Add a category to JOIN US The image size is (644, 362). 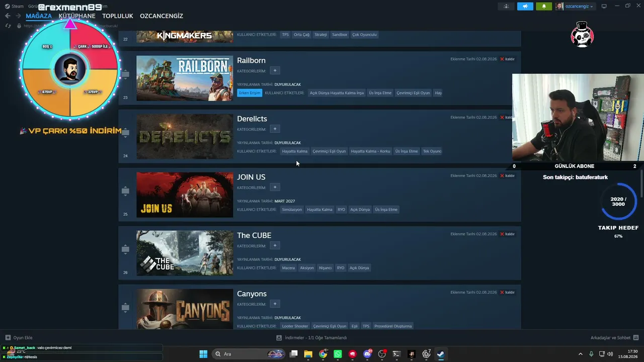pyautogui.click(x=275, y=188)
